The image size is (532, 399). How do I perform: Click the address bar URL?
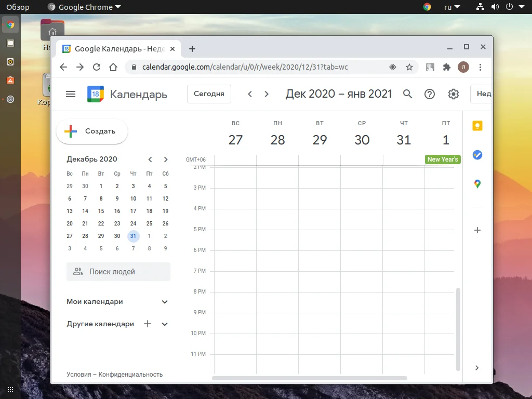[245, 67]
